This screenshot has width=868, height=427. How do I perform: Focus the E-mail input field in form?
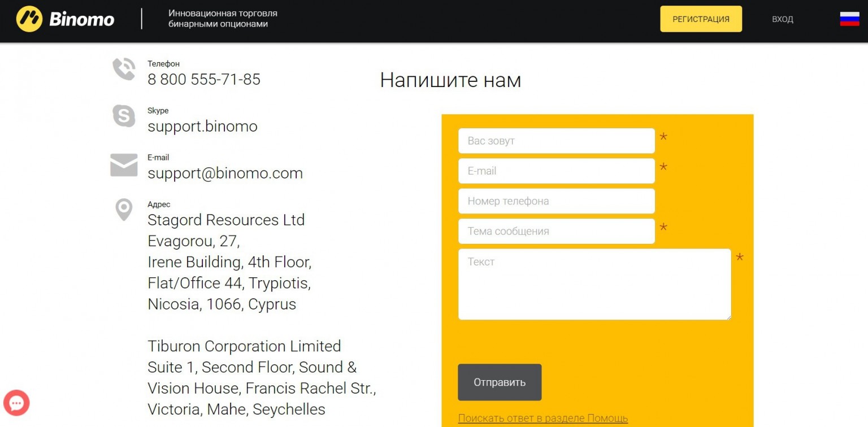(x=557, y=171)
